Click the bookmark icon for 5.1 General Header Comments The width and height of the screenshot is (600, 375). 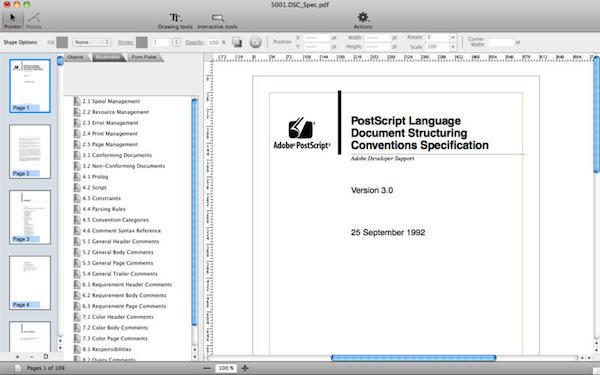click(x=77, y=241)
